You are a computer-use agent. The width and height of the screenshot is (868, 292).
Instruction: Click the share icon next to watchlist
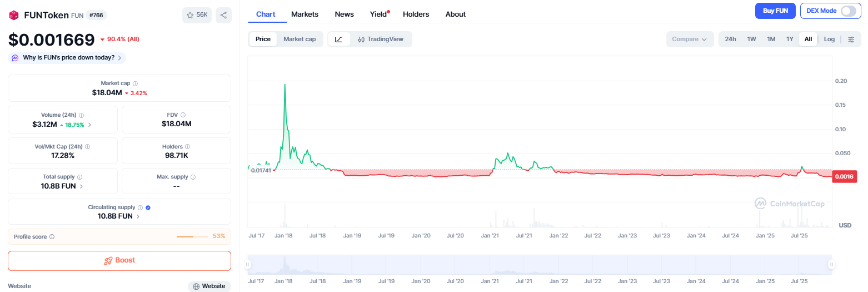pos(223,15)
